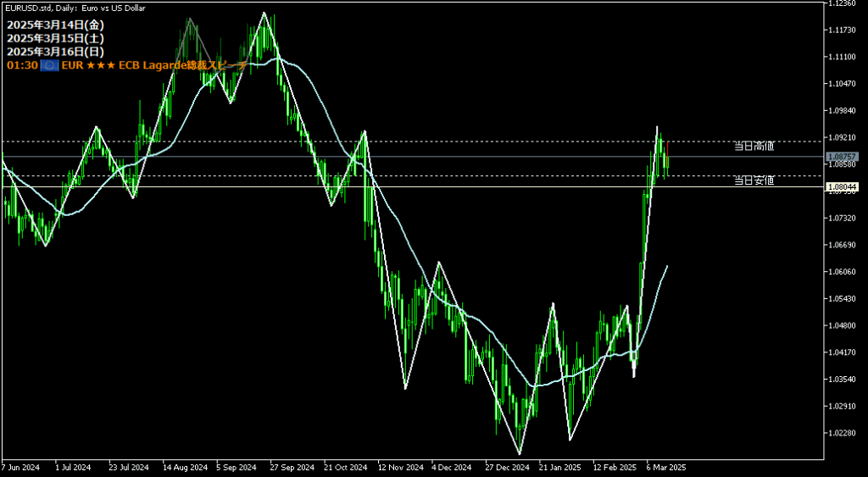868x477 pixels.
Task: Click the horizontal line price tag 1.08044
Action: pyautogui.click(x=842, y=186)
